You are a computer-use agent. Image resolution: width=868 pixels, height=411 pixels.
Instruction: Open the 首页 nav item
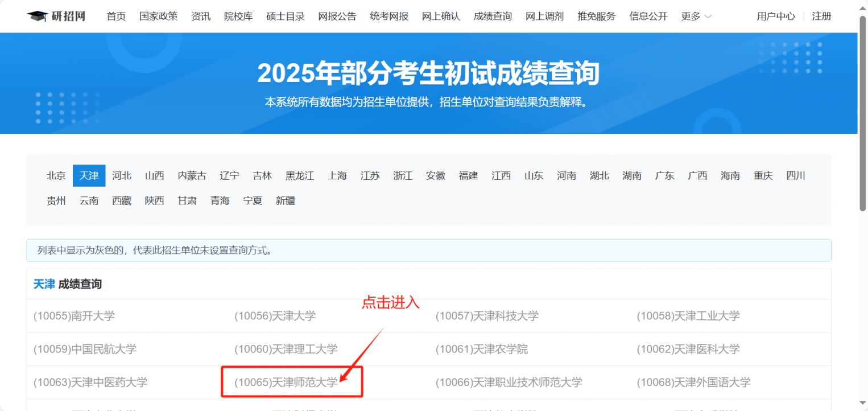click(x=116, y=17)
